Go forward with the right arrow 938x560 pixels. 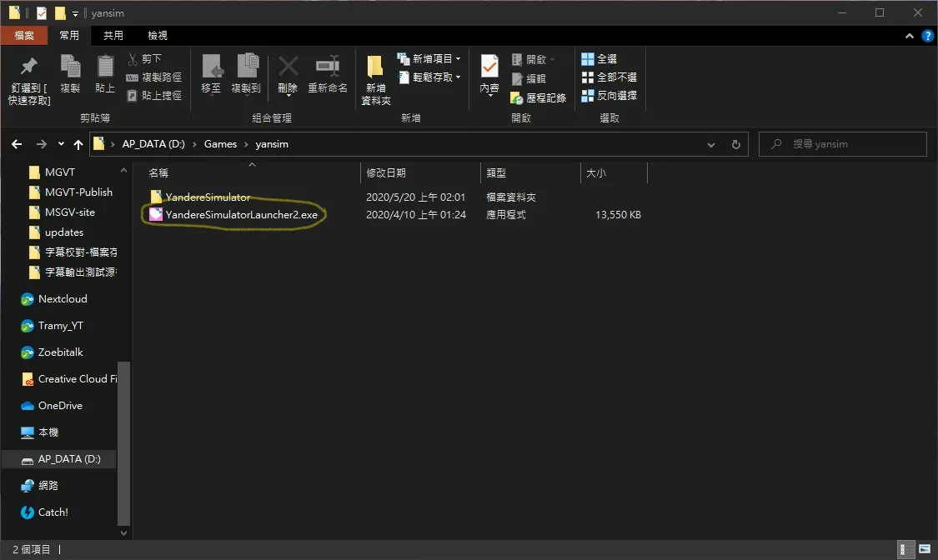[42, 144]
